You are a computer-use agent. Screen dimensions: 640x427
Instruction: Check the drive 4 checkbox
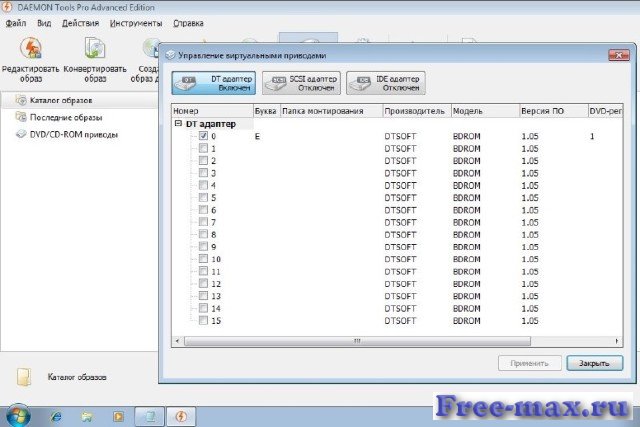coord(203,185)
